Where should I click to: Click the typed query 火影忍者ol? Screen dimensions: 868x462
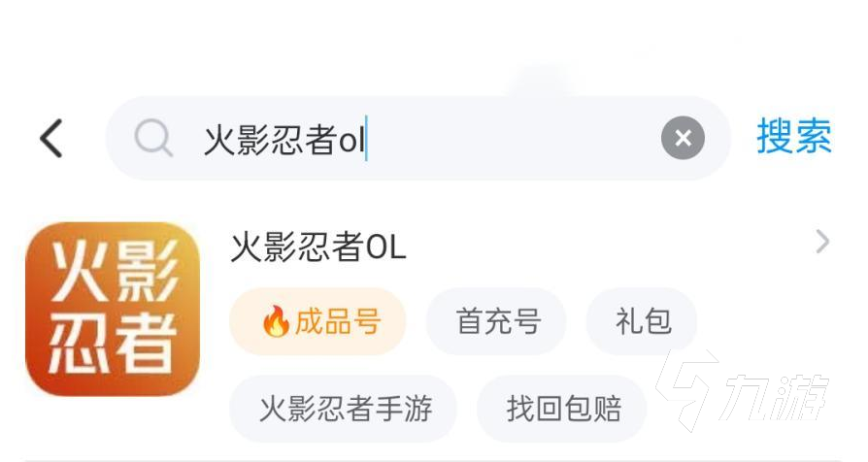pyautogui.click(x=282, y=140)
